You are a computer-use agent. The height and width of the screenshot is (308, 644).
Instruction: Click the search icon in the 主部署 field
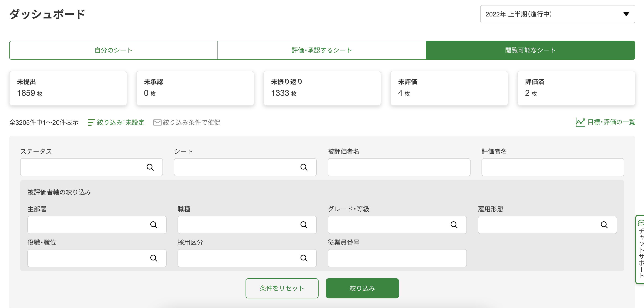pos(154,225)
